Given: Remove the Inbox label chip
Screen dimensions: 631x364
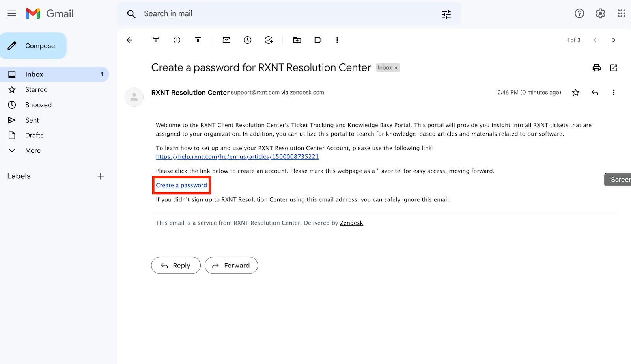Looking at the screenshot, I should pos(396,67).
